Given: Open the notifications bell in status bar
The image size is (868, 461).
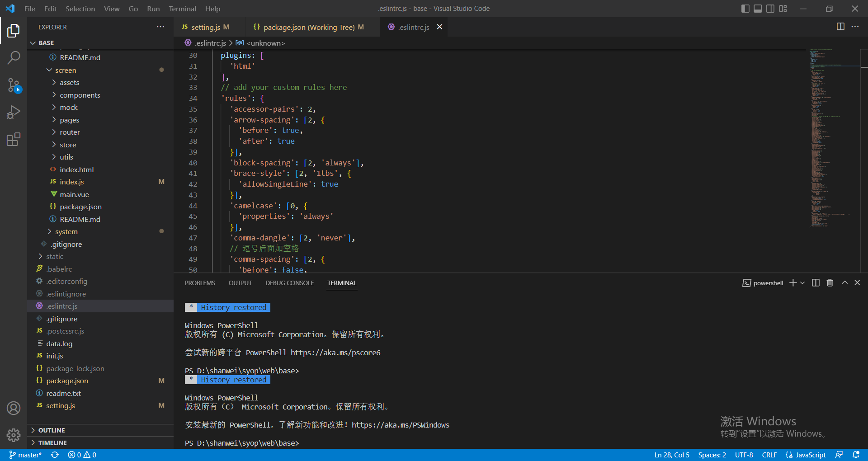Looking at the screenshot, I should pos(856,455).
